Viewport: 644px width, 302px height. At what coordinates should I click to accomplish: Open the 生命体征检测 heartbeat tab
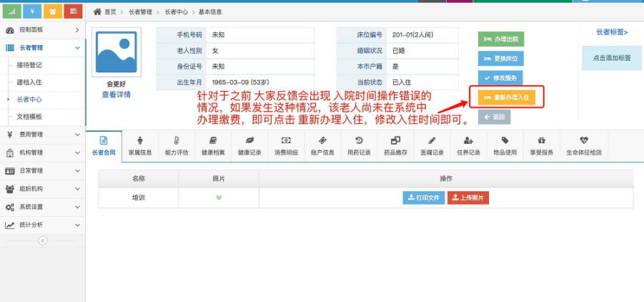(x=583, y=145)
